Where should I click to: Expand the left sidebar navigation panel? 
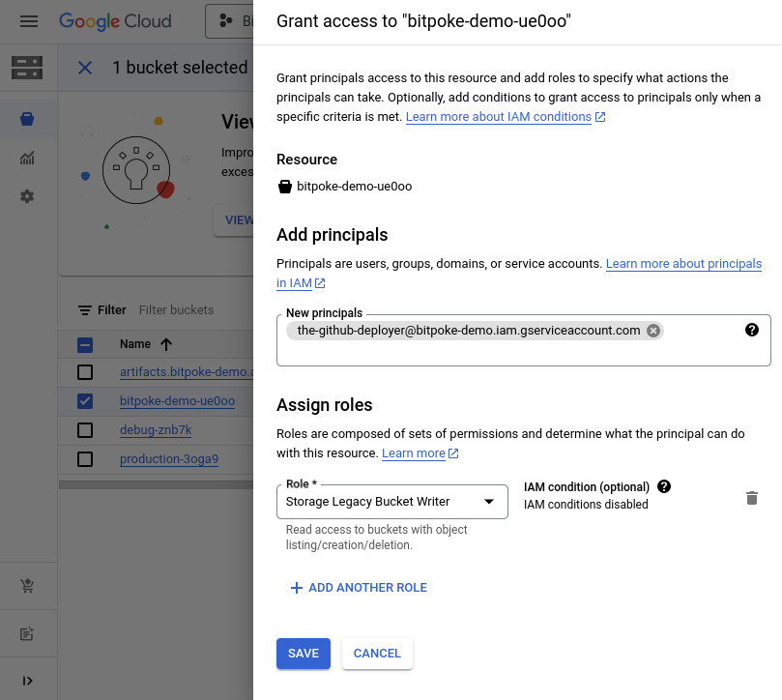27,681
